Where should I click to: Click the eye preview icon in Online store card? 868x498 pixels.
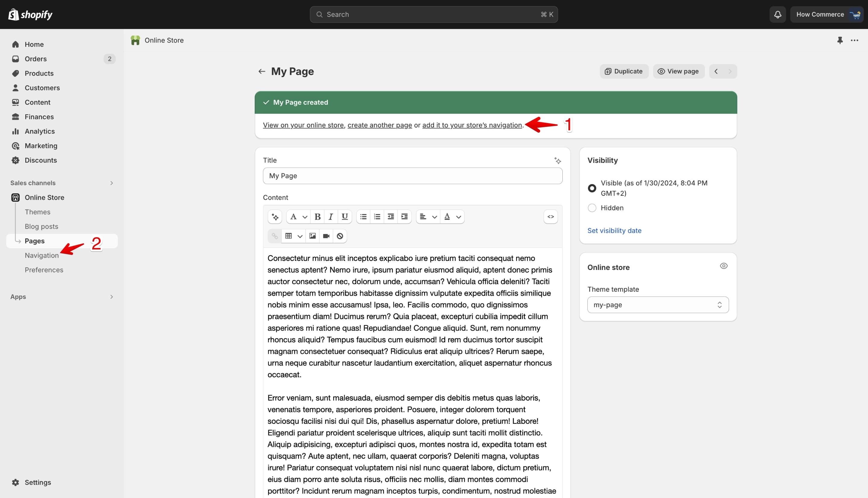click(x=723, y=266)
